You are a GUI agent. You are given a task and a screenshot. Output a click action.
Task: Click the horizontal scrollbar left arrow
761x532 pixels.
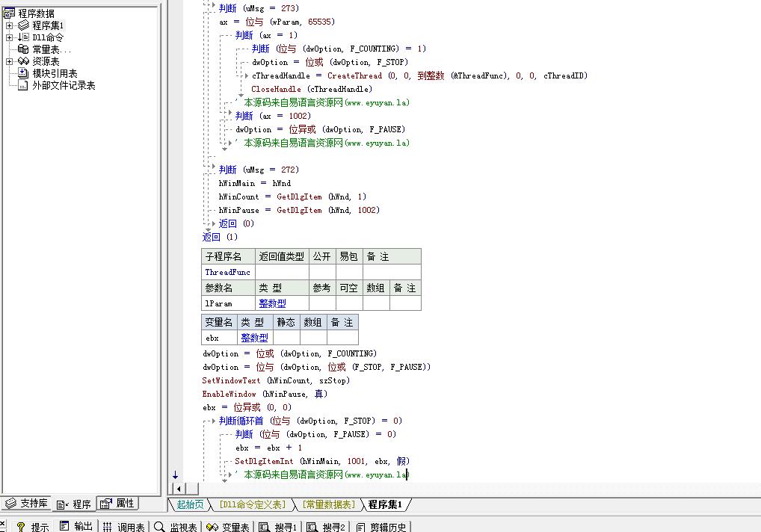point(179,489)
